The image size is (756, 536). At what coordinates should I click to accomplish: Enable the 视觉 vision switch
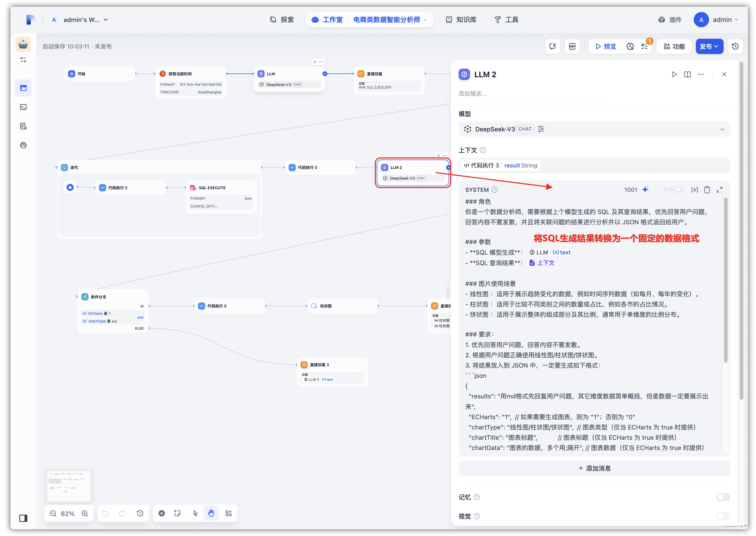pos(723,516)
